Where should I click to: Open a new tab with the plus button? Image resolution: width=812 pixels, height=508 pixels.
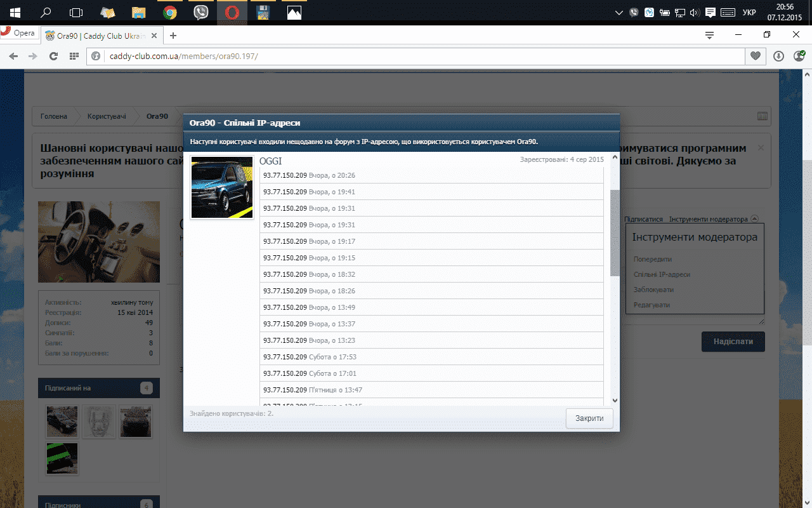coord(173,36)
